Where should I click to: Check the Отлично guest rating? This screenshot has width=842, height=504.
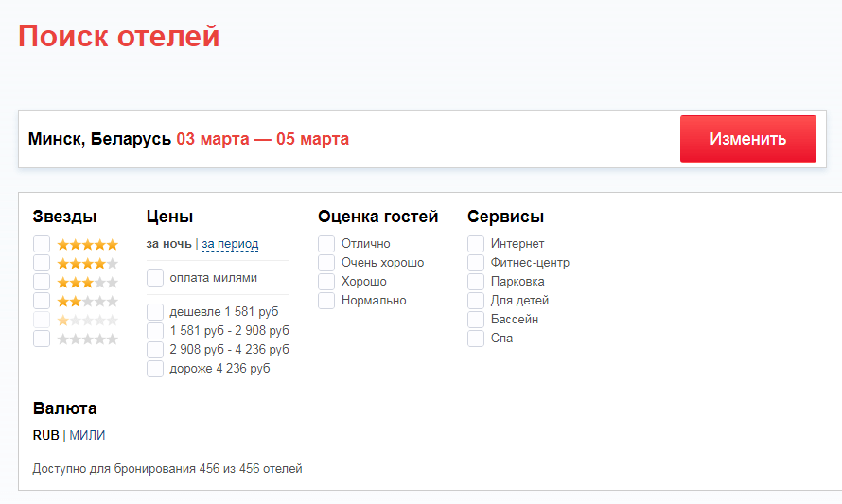326,244
